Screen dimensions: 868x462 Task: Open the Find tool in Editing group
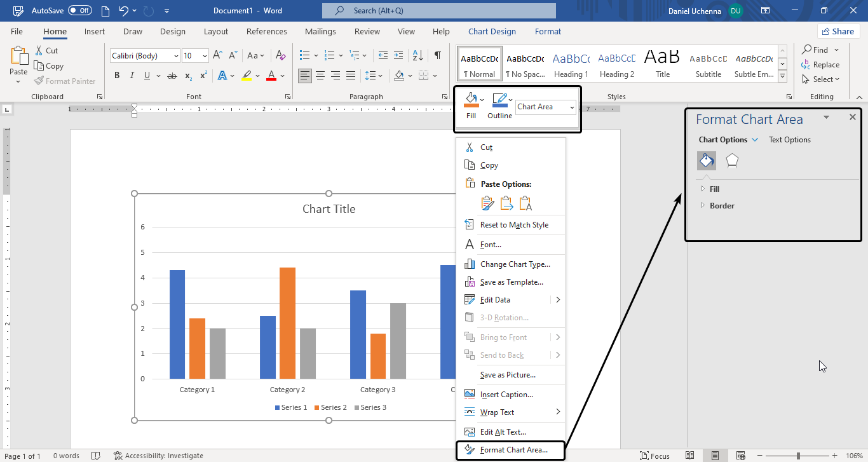pos(820,49)
